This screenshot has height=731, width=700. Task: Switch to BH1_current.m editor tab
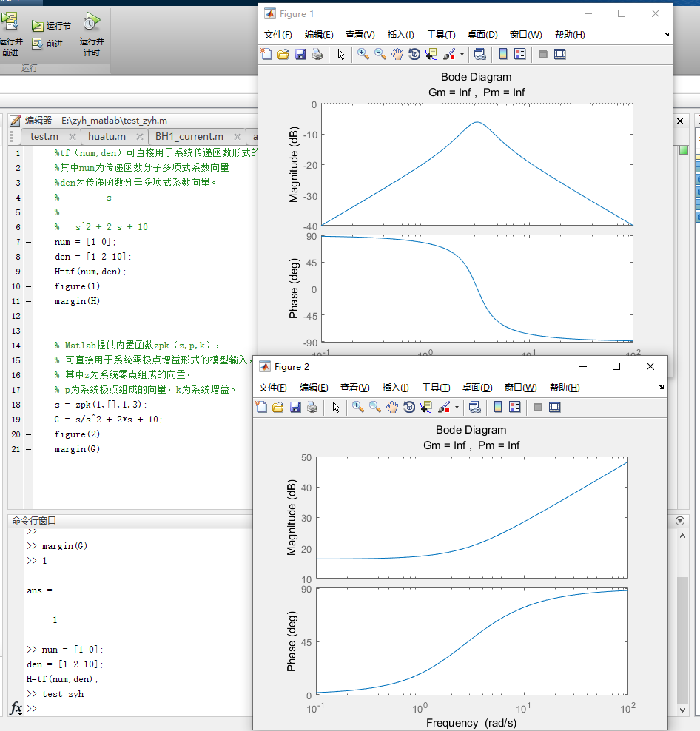click(x=189, y=137)
